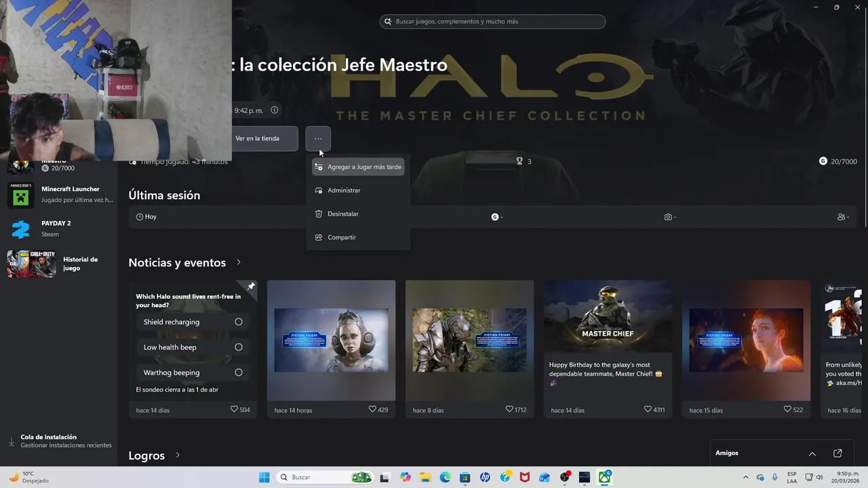Like the post with 504 likes
Screen dimensions: 868x488
234,409
